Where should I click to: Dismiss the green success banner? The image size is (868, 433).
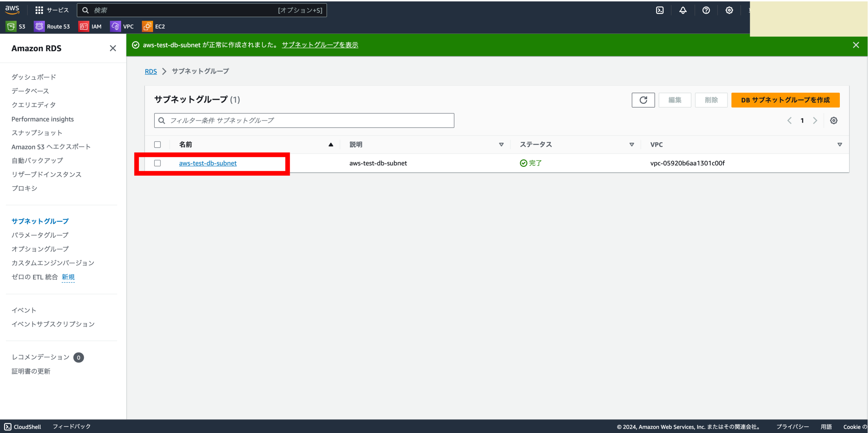coord(856,45)
